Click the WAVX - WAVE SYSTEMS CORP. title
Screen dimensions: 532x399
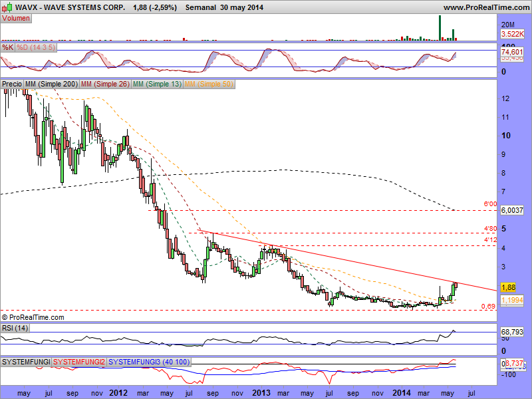tap(70, 7)
